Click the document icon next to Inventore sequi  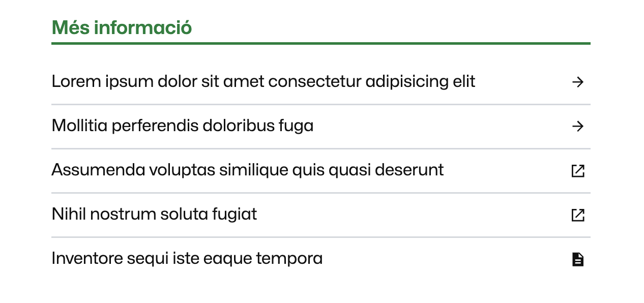(x=578, y=259)
